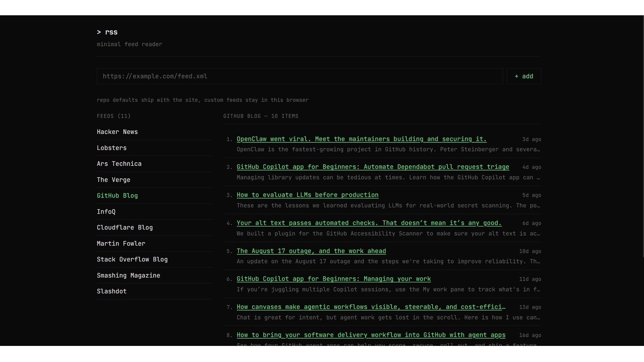The height and width of the screenshot is (362, 644).
Task: Open 'How to evaluate LLMs before production'
Action: (308, 195)
